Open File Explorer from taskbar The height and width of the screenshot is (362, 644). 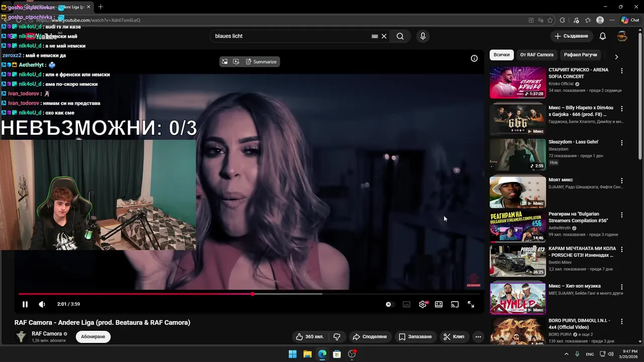click(307, 354)
